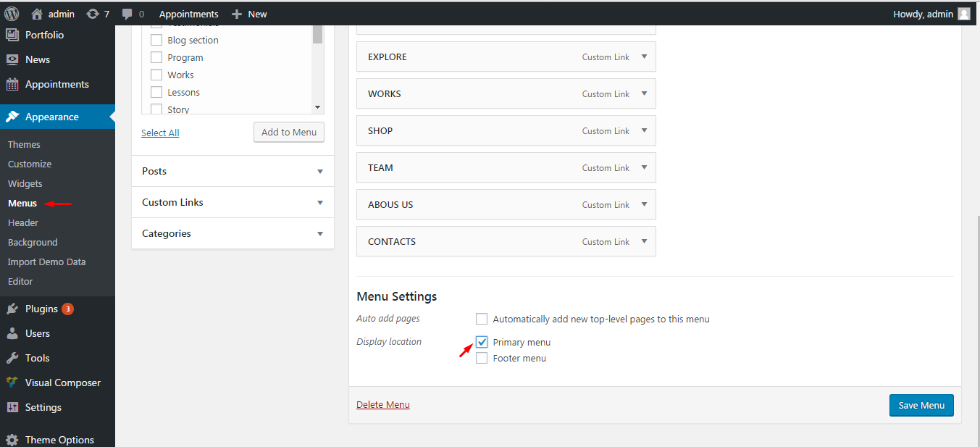Open Header submenu item

point(23,223)
